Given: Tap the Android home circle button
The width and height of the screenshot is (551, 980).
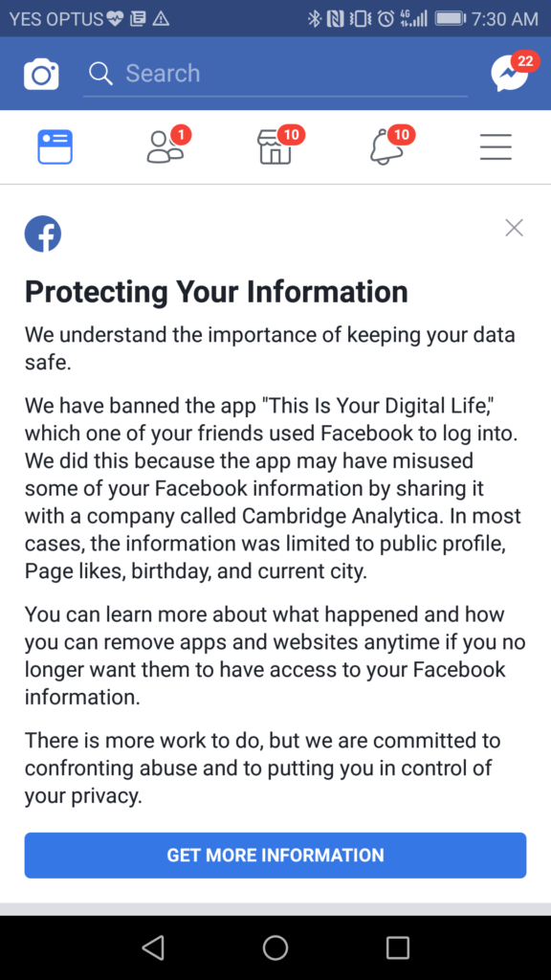Looking at the screenshot, I should 275,947.
